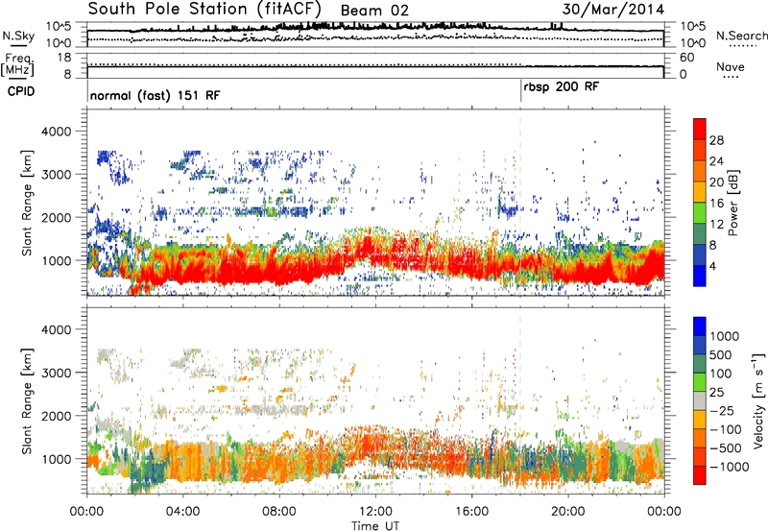
Task: Click the "Velocity [m s⁻¹]" color bar label
Action: pyautogui.click(x=758, y=400)
